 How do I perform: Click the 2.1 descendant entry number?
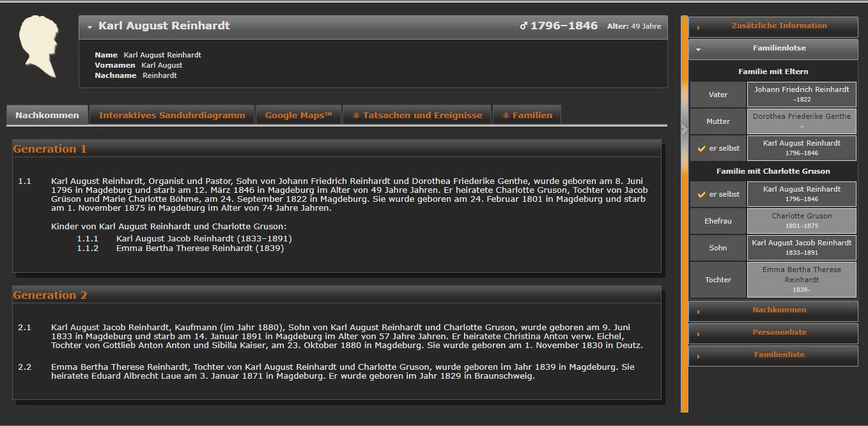pos(24,328)
